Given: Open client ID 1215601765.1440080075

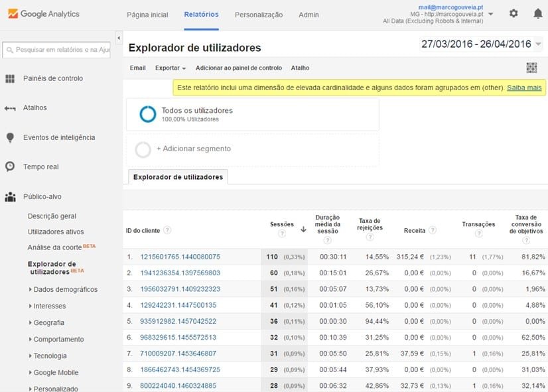Looking at the screenshot, I should point(180,257).
